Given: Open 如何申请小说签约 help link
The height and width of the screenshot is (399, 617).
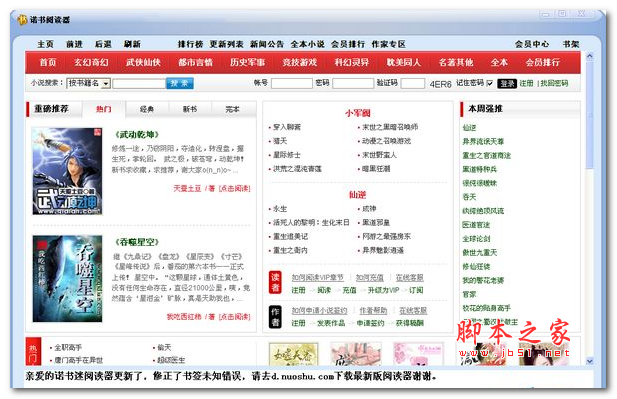Looking at the screenshot, I should click(x=320, y=311).
